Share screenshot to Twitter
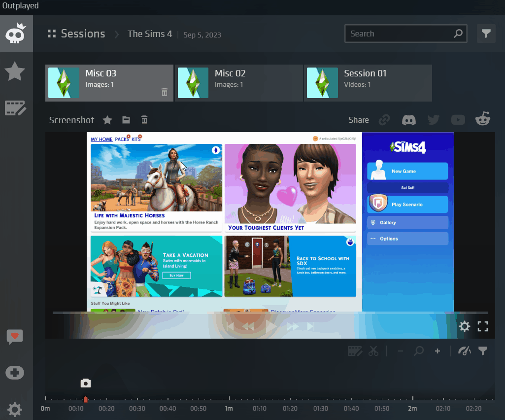This screenshot has height=420, width=505. pyautogui.click(x=434, y=120)
